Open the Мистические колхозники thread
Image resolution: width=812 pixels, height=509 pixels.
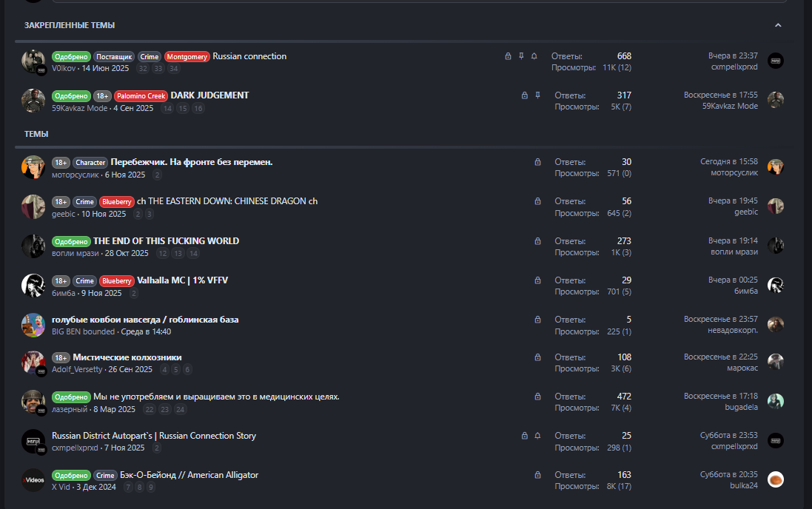click(127, 357)
